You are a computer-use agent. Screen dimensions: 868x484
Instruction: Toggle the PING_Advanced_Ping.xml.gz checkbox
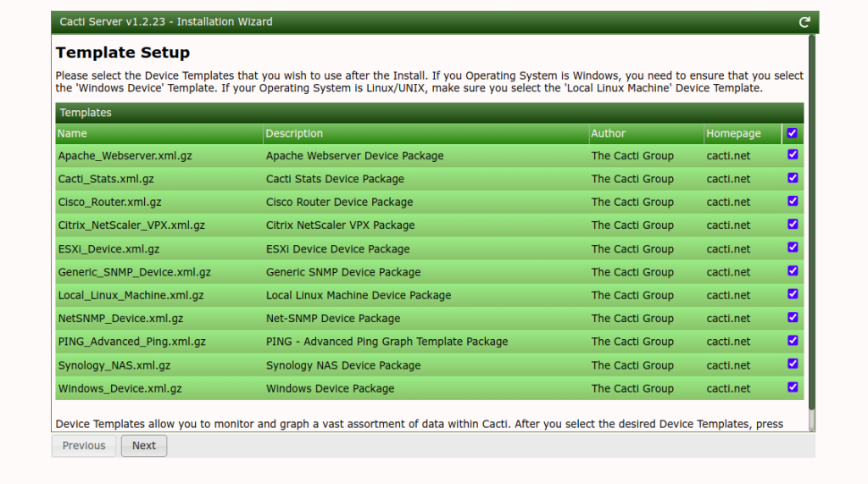tap(793, 341)
